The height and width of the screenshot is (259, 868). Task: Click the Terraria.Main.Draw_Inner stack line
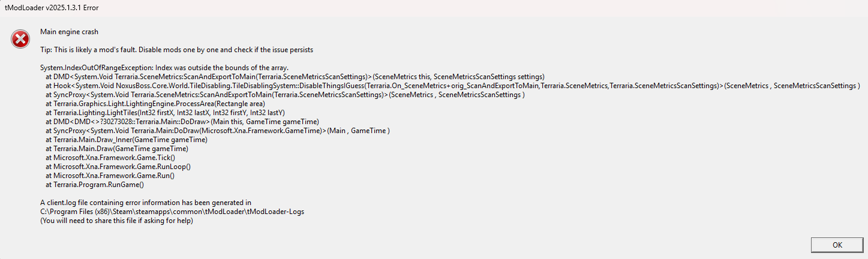tap(126, 140)
